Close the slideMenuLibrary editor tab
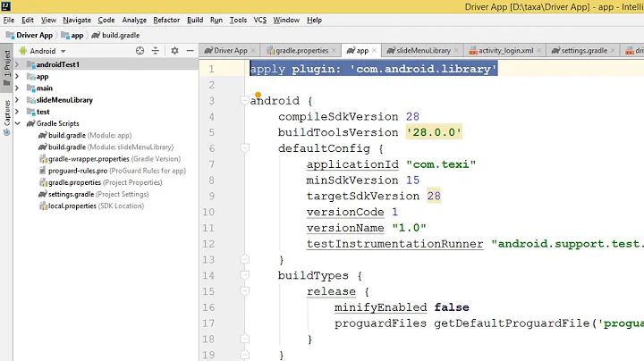Viewport: 644px width, 361px height. tap(456, 50)
